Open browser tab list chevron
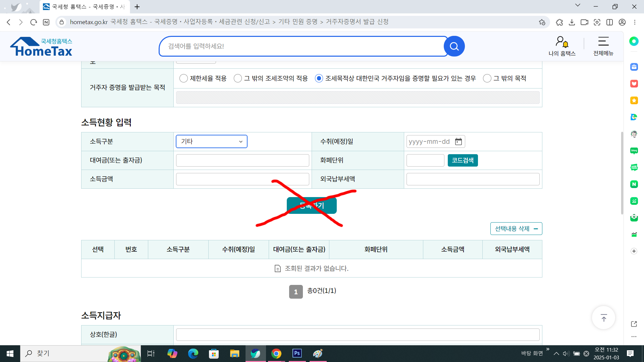644x362 pixels. click(578, 5)
